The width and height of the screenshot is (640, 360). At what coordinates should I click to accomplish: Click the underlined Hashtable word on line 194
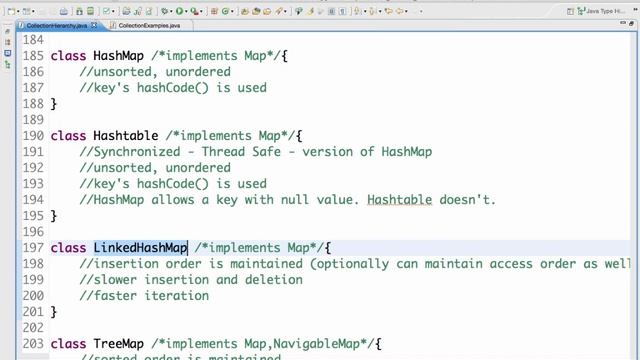tap(399, 200)
